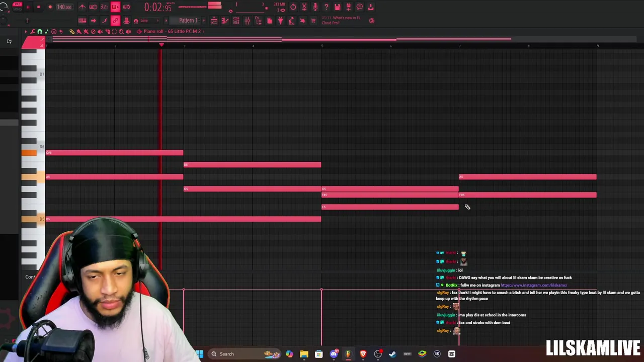This screenshot has height=362, width=644.
Task: Expand the arrow left of Pattern 1
Action: (x=166, y=21)
